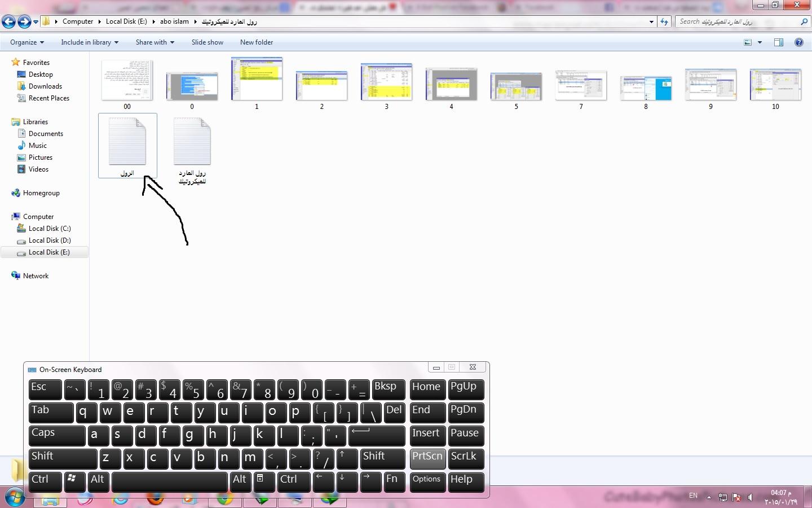Start the Slide show
Screen dimensions: 812x508
208,42
